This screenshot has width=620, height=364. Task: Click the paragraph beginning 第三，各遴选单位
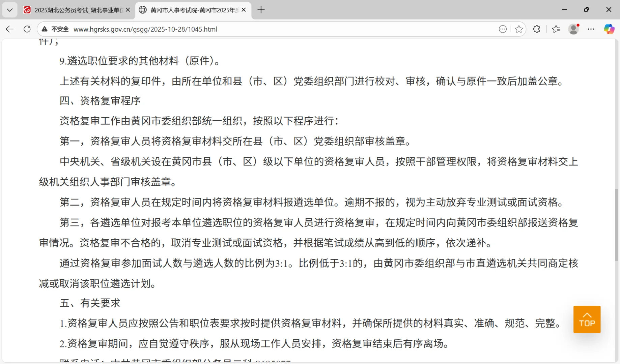[309, 233]
